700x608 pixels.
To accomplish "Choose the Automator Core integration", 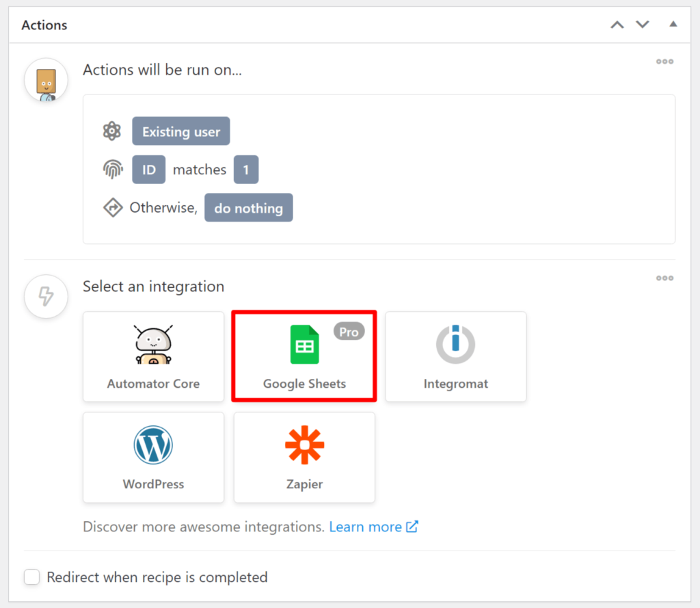I will (x=153, y=356).
